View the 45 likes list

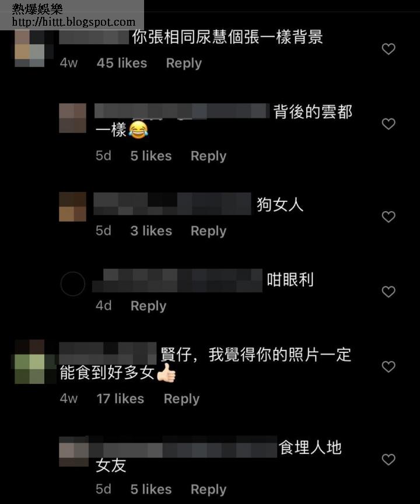pos(122,64)
